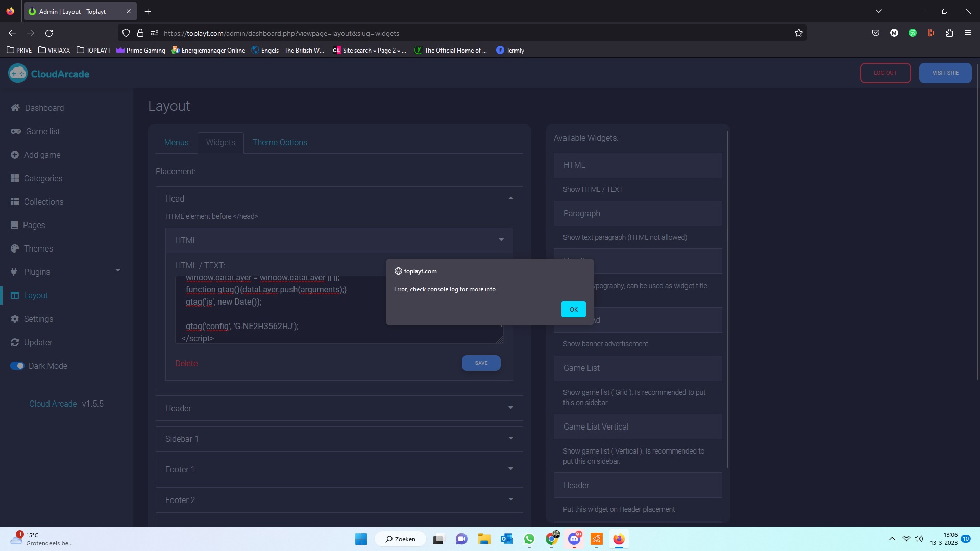Select the HTML available widget
Image resolution: width=980 pixels, height=551 pixels.
click(638, 165)
